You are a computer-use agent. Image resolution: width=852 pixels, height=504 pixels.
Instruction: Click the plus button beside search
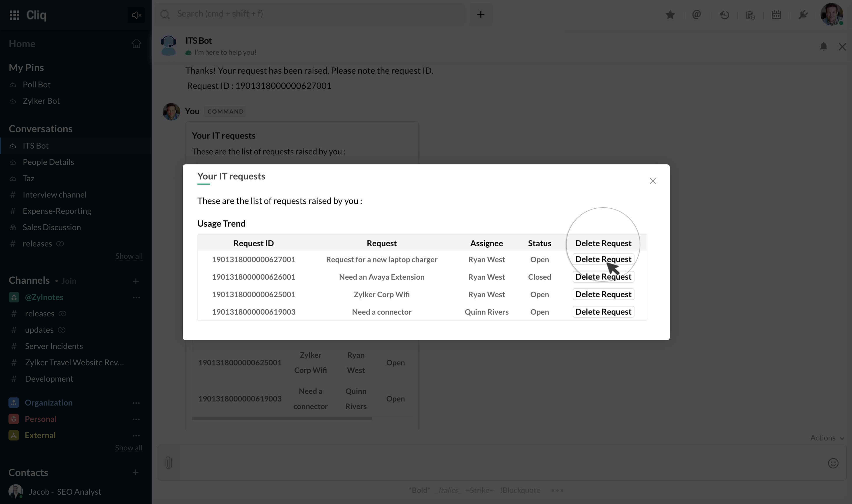481,14
